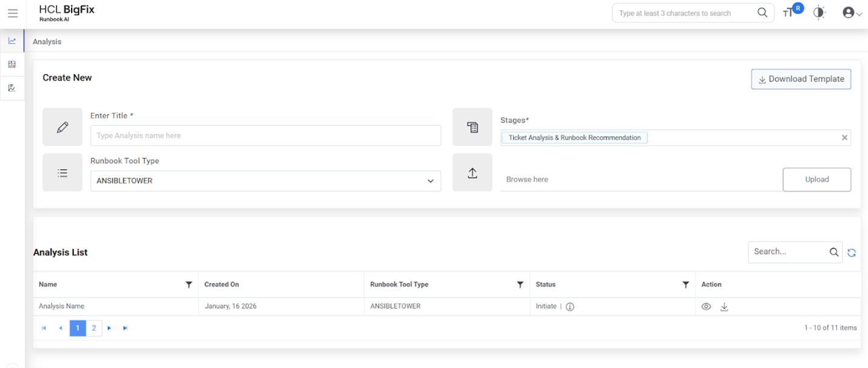Click the top search magnifier icon
The width and height of the screenshot is (868, 368).
762,13
